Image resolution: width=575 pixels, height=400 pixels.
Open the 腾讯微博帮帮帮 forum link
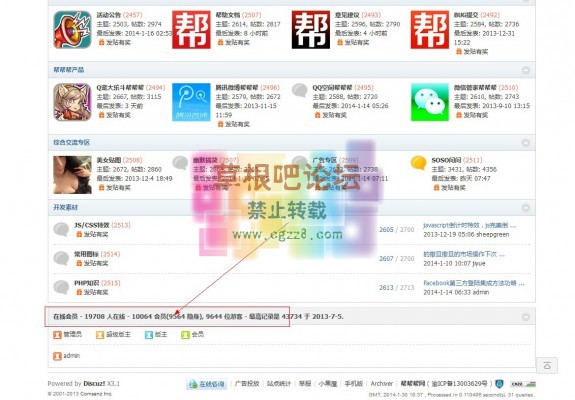pyautogui.click(x=237, y=88)
